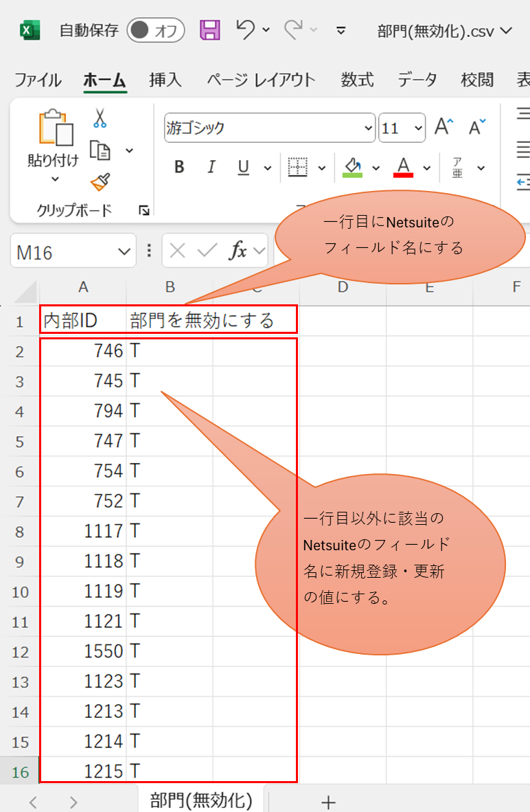Viewport: 530px width, 812px height.
Task: Open the 校閲 ribbon tab
Action: [476, 80]
